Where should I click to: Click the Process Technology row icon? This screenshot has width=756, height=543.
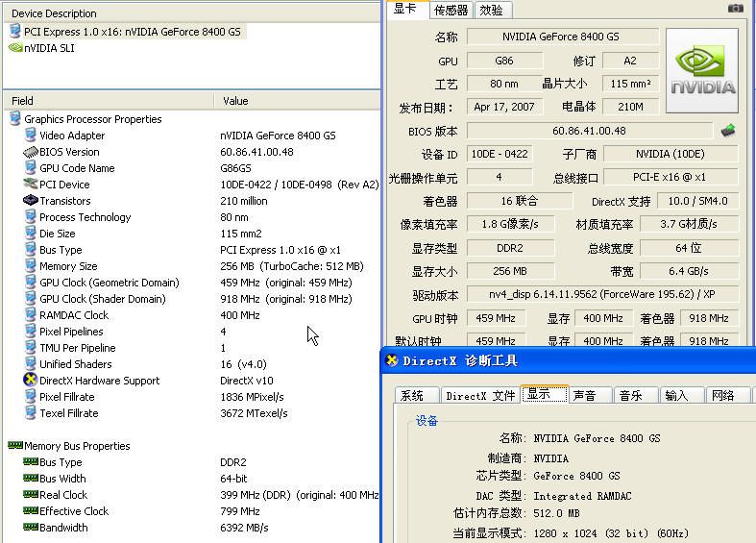[31, 216]
